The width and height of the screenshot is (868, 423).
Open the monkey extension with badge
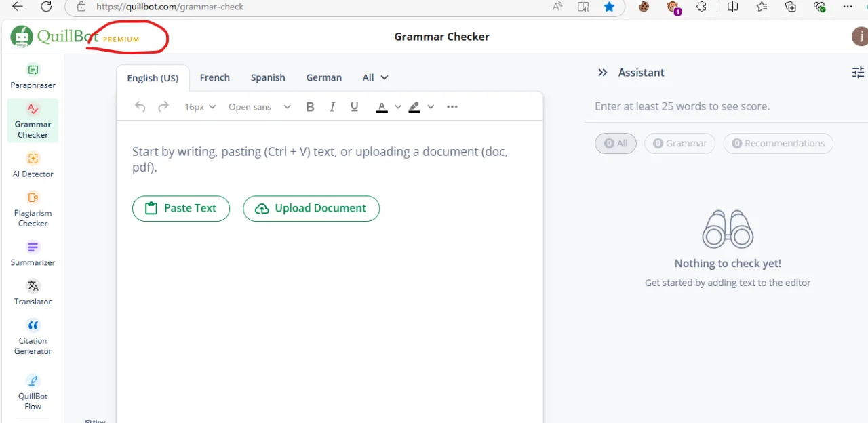click(673, 7)
